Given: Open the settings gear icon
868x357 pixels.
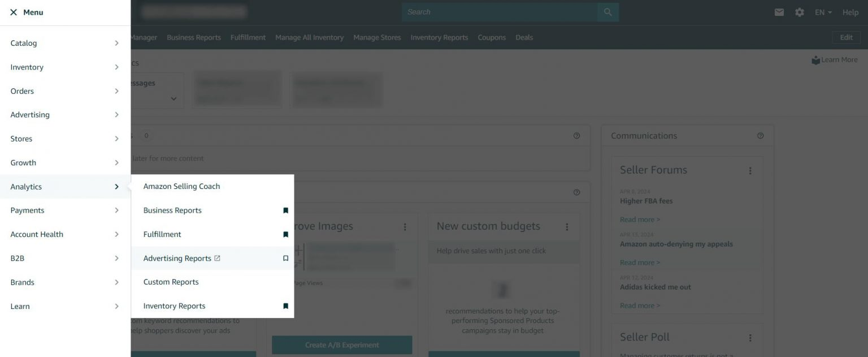Looking at the screenshot, I should [x=800, y=12].
